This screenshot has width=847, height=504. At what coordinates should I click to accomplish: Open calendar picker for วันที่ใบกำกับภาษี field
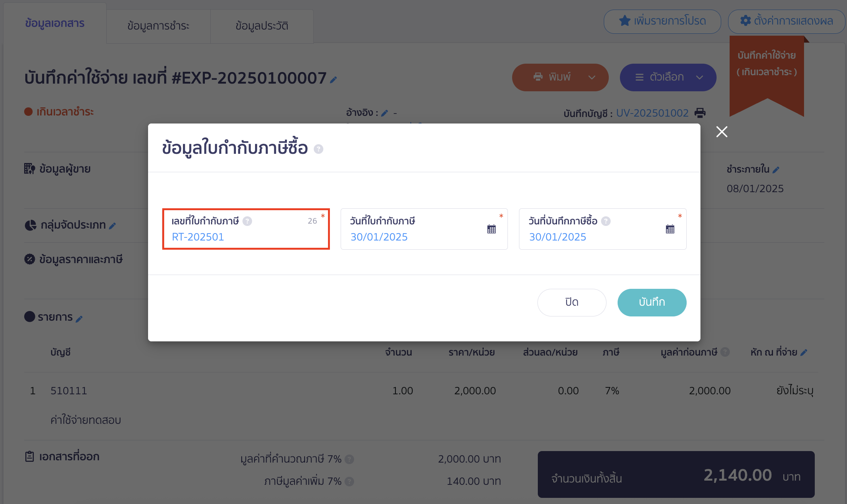[x=491, y=229]
